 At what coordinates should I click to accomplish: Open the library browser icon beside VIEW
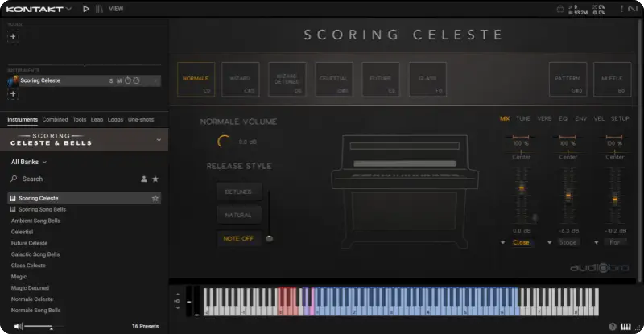(99, 9)
